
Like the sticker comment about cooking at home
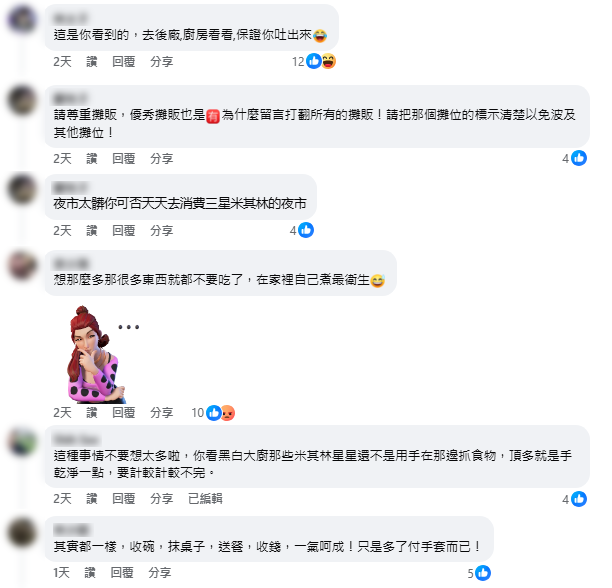[x=92, y=413]
